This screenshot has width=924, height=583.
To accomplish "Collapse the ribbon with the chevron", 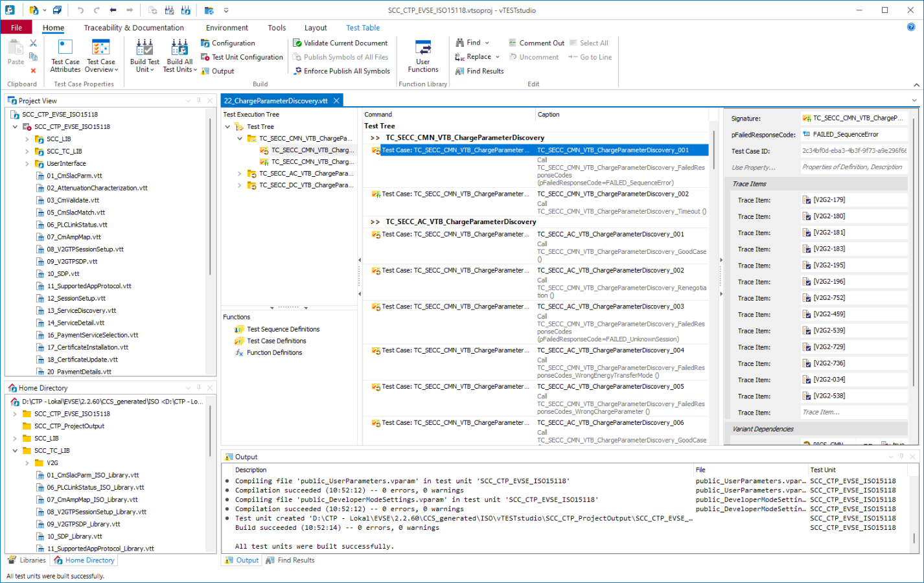I will point(916,85).
